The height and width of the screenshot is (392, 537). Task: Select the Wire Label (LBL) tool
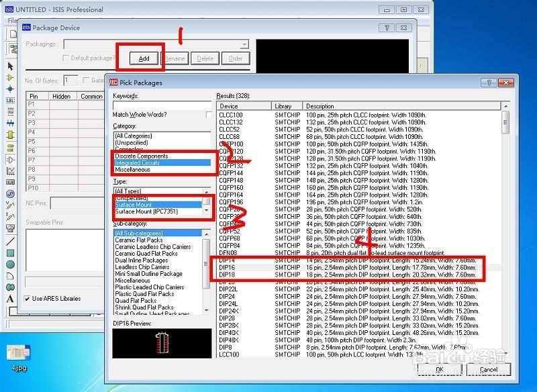tap(10, 100)
